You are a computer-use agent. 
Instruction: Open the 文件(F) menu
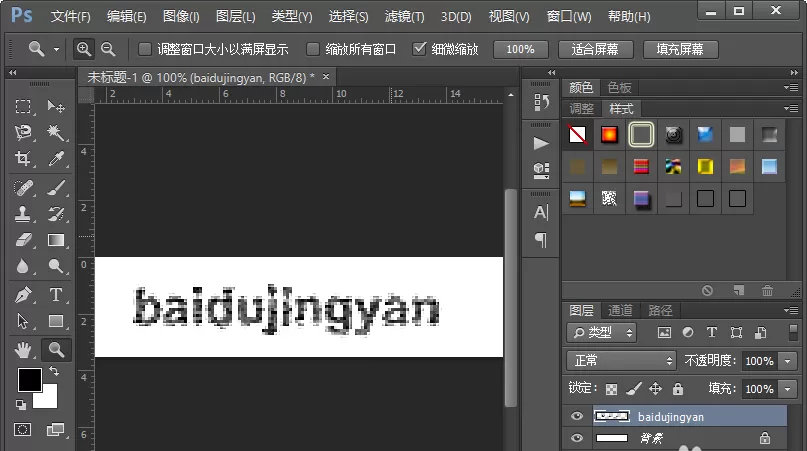[71, 16]
